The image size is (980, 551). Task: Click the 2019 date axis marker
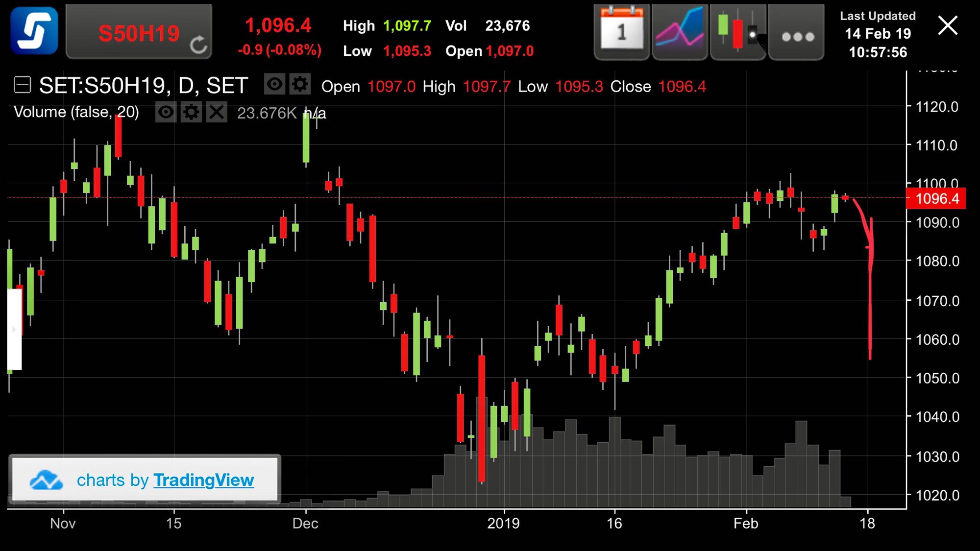503,524
